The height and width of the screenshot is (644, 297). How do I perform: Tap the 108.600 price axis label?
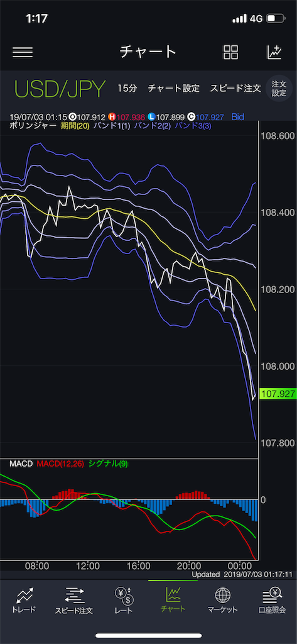click(278, 136)
